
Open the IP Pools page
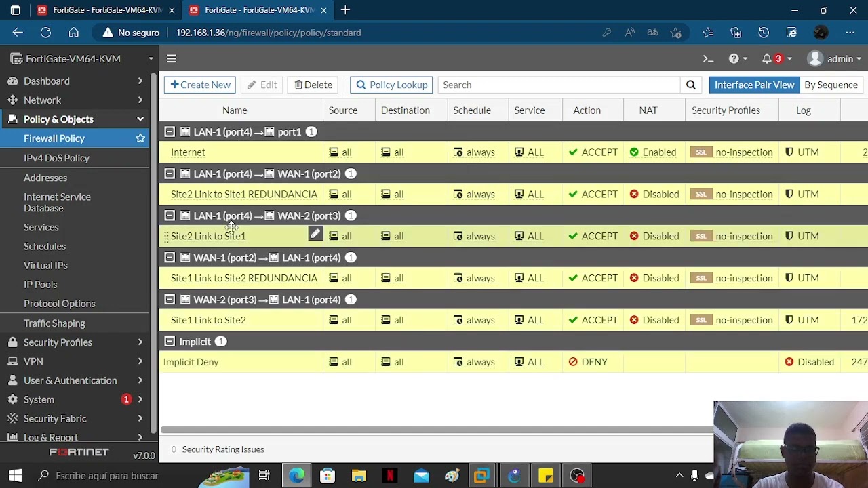(x=41, y=285)
